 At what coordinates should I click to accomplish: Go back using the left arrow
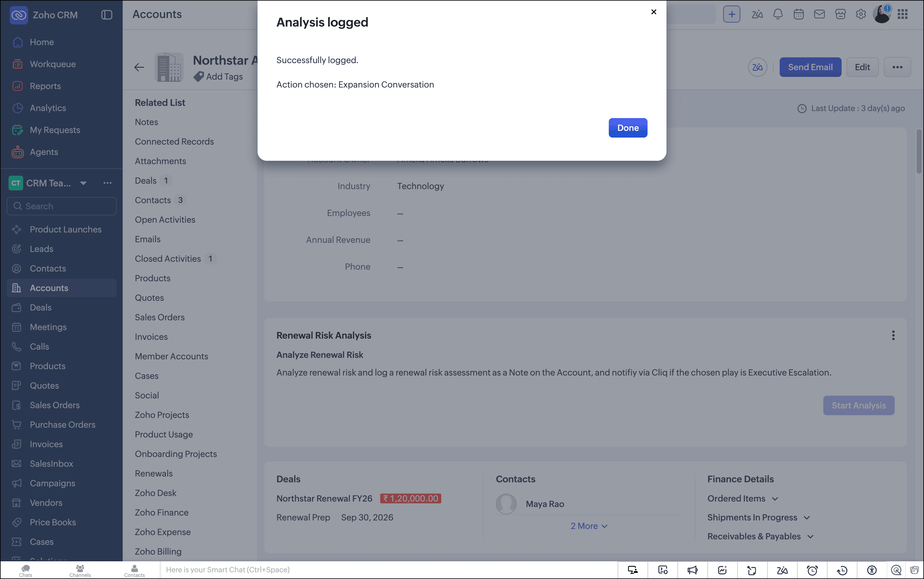pyautogui.click(x=139, y=67)
